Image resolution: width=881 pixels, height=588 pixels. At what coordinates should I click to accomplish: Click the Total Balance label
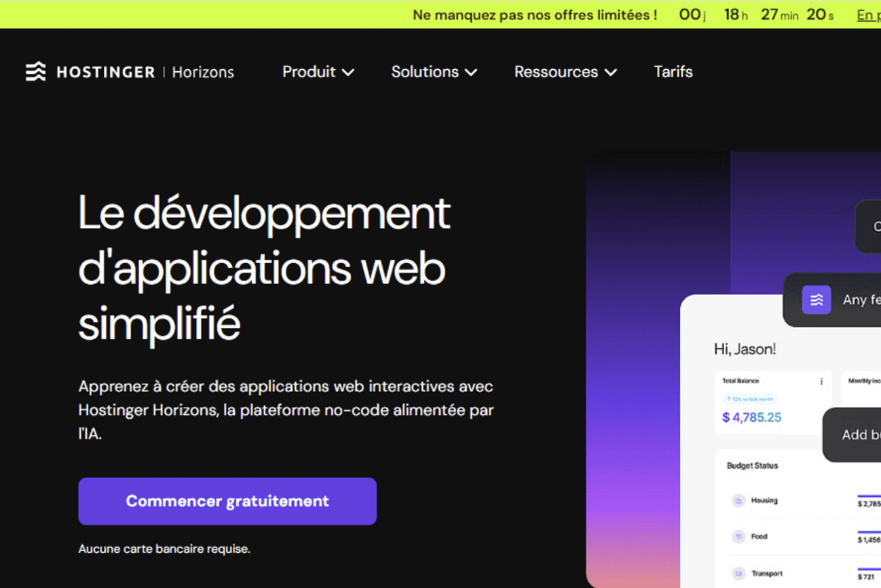tap(741, 381)
